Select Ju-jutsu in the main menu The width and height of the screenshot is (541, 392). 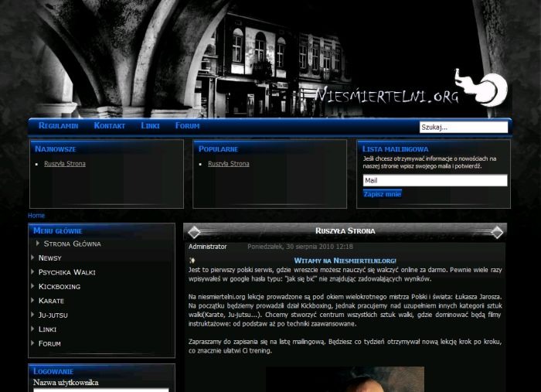(53, 315)
